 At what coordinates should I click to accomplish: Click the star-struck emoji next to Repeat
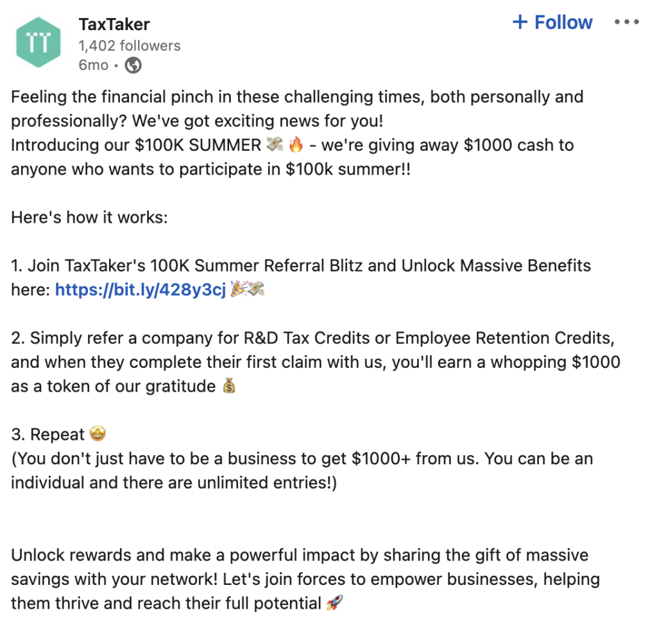98,433
